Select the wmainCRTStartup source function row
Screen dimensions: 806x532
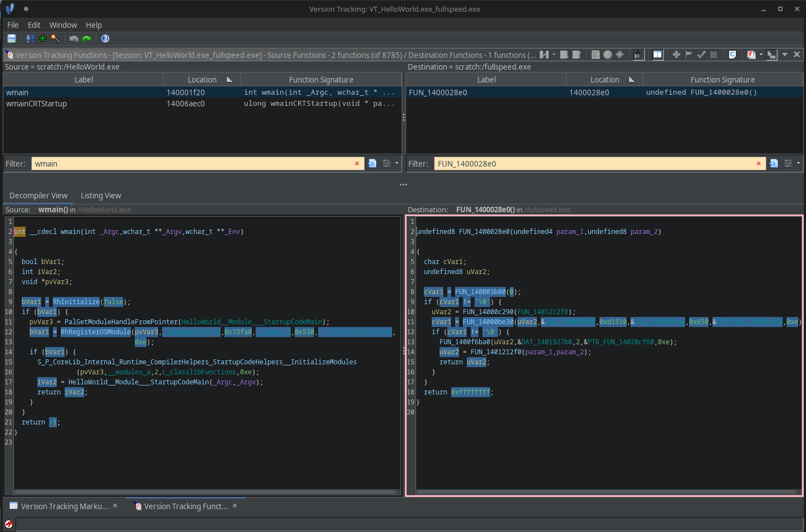(202, 104)
